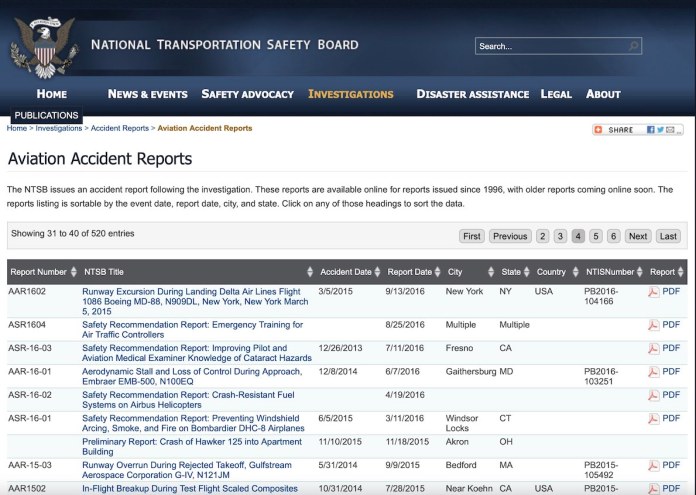Image resolution: width=696 pixels, height=495 pixels.
Task: Click Home breadcrumb link
Action: [16, 128]
